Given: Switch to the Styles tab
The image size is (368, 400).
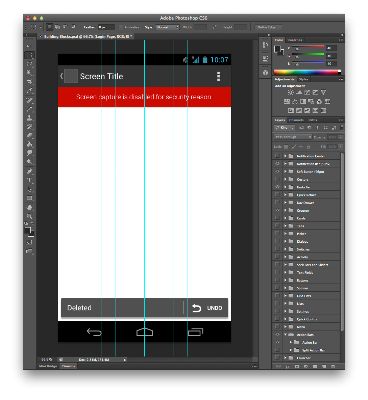Looking at the screenshot, I should point(303,79).
